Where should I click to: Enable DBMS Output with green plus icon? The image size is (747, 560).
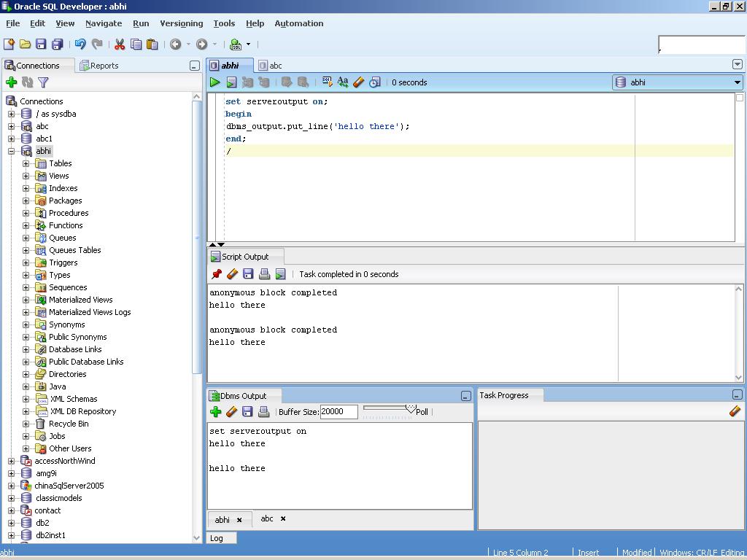coord(215,412)
